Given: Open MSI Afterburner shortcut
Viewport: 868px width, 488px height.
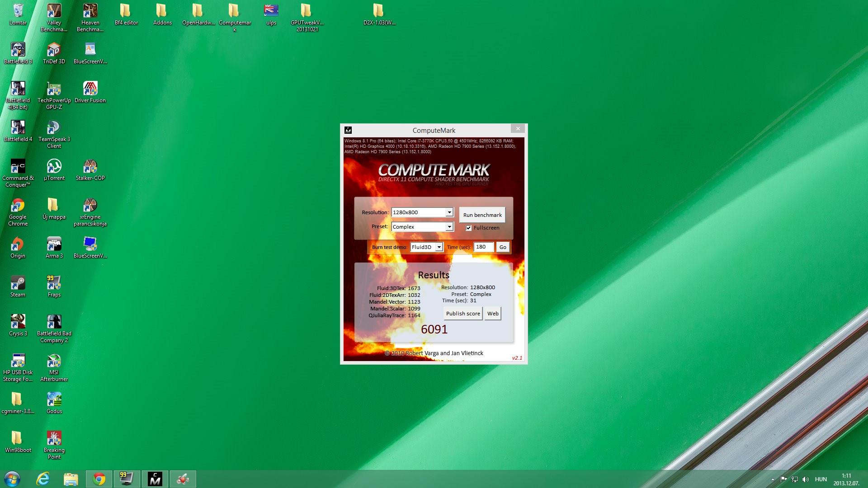Looking at the screenshot, I should tap(54, 367).
